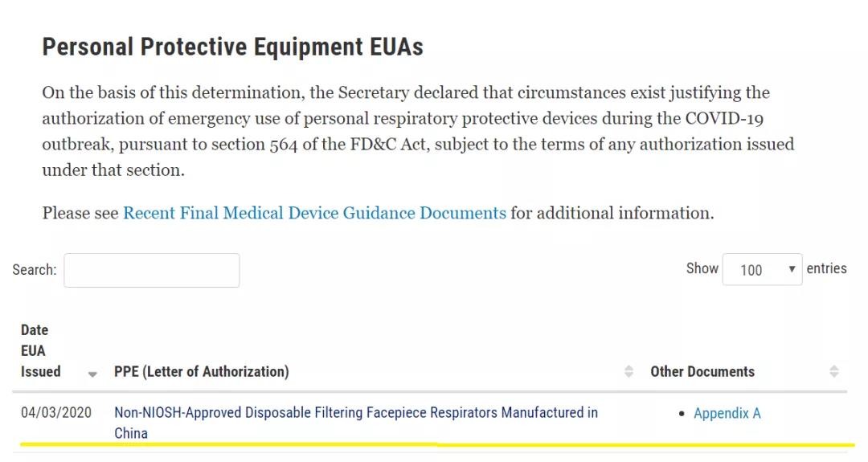The height and width of the screenshot is (462, 868).
Task: Click the Personal Protective Equipment EUAs heading
Action: [x=232, y=47]
